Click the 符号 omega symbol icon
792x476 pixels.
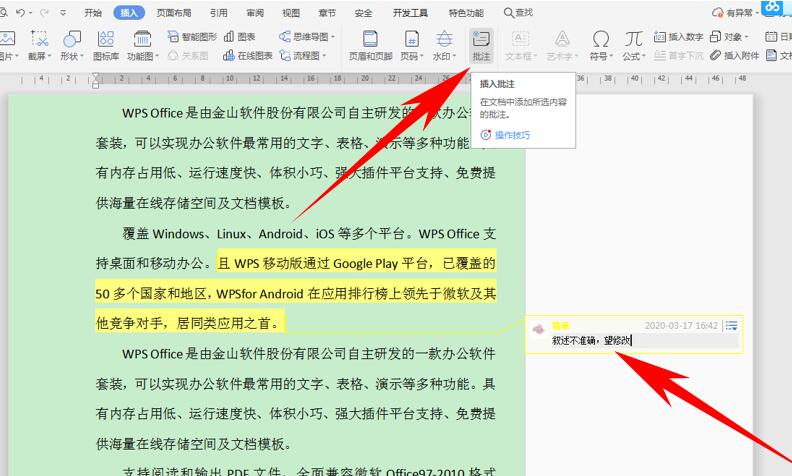601,39
